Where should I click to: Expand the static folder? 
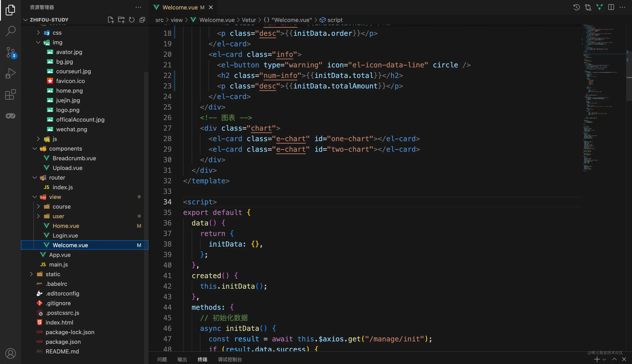click(x=53, y=274)
